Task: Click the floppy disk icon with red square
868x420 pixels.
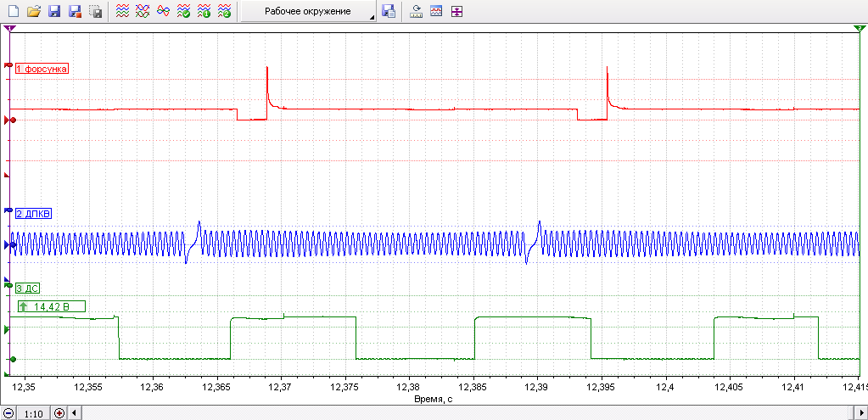Action: pos(75,11)
